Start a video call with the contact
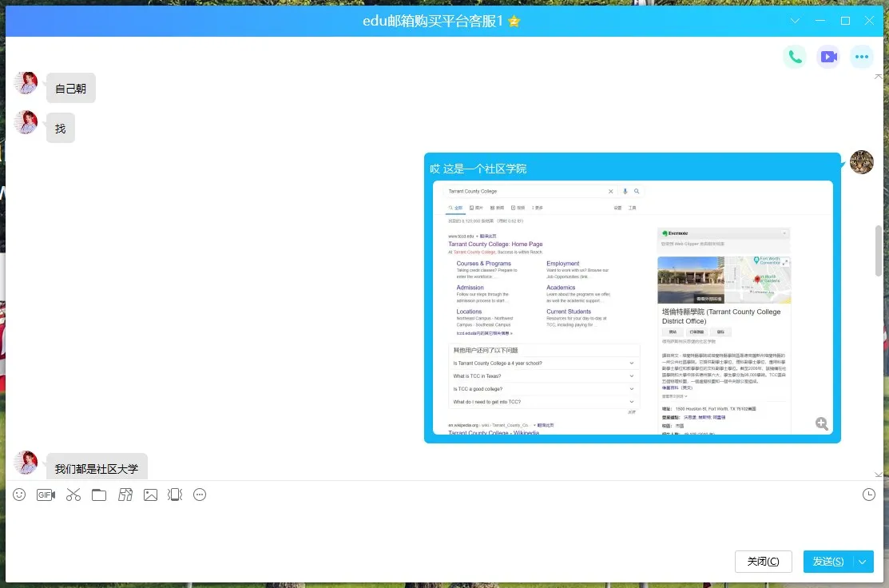The height and width of the screenshot is (588, 889). (x=828, y=57)
